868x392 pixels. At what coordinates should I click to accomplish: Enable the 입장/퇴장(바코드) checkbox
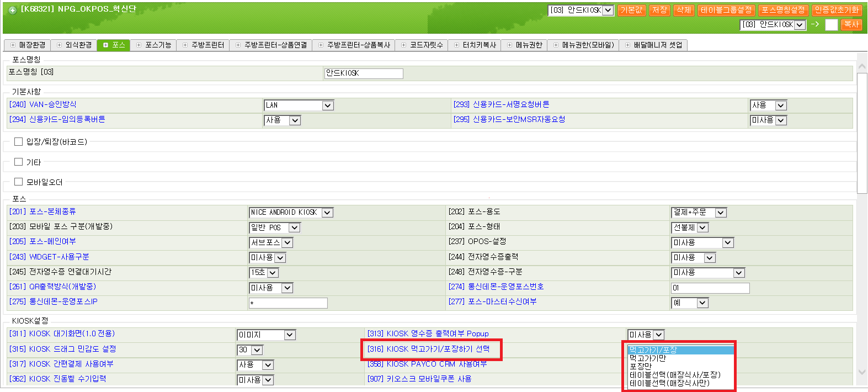(19, 142)
